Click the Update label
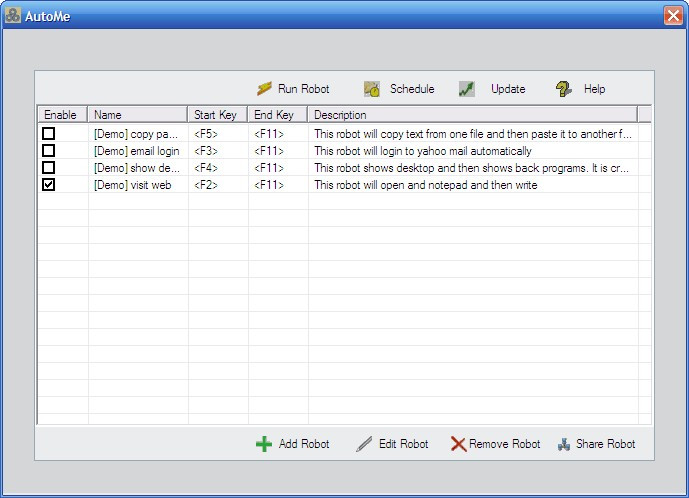The width and height of the screenshot is (689, 498). pos(508,89)
